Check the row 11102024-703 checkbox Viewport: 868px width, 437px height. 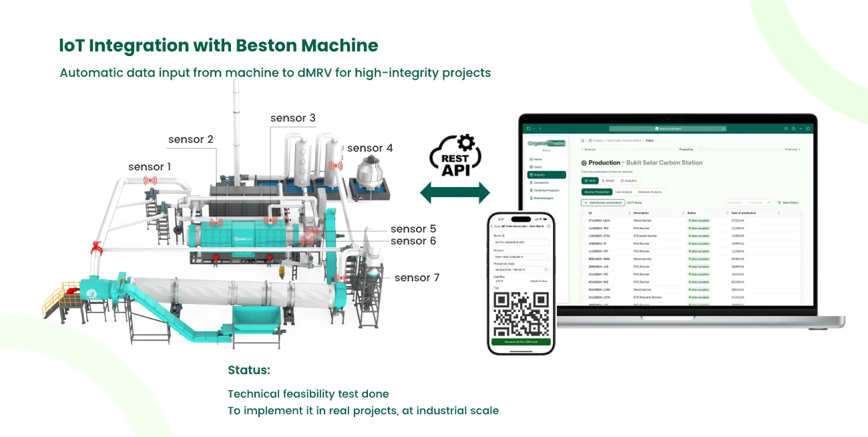pyautogui.click(x=584, y=228)
